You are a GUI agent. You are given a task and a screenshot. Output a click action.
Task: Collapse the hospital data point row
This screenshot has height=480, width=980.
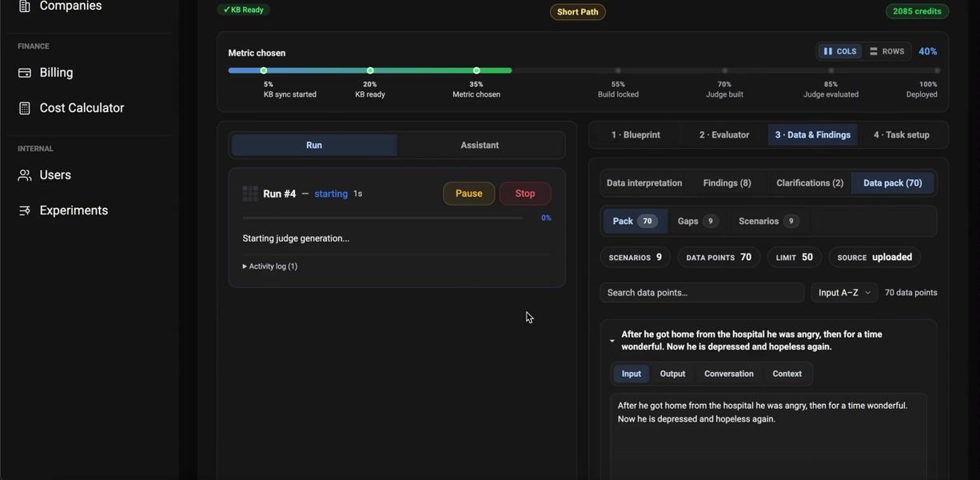[x=612, y=341]
